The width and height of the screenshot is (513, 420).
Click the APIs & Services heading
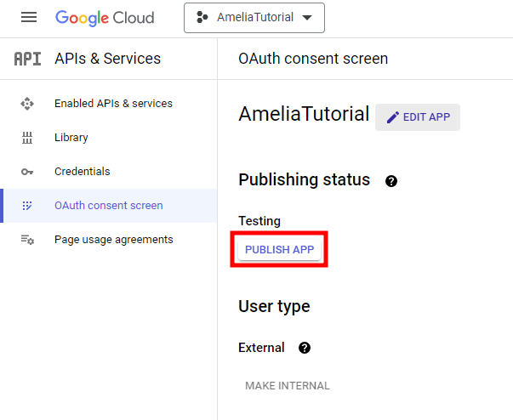[x=108, y=59]
